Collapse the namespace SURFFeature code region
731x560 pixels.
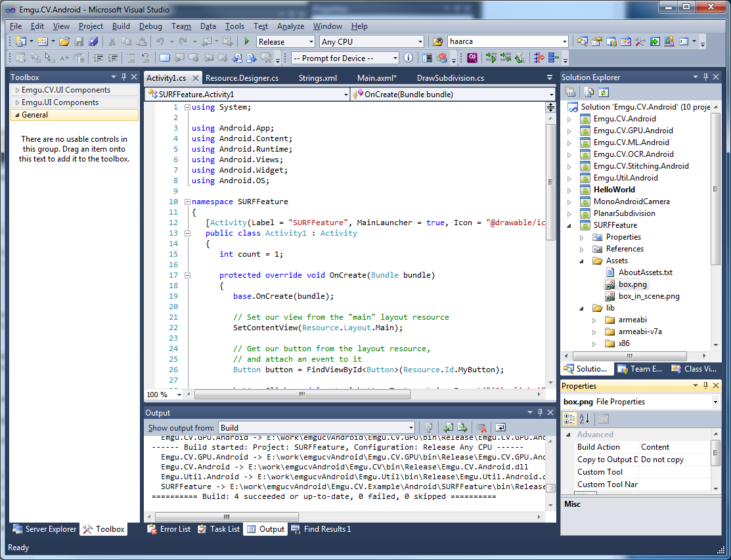187,202
